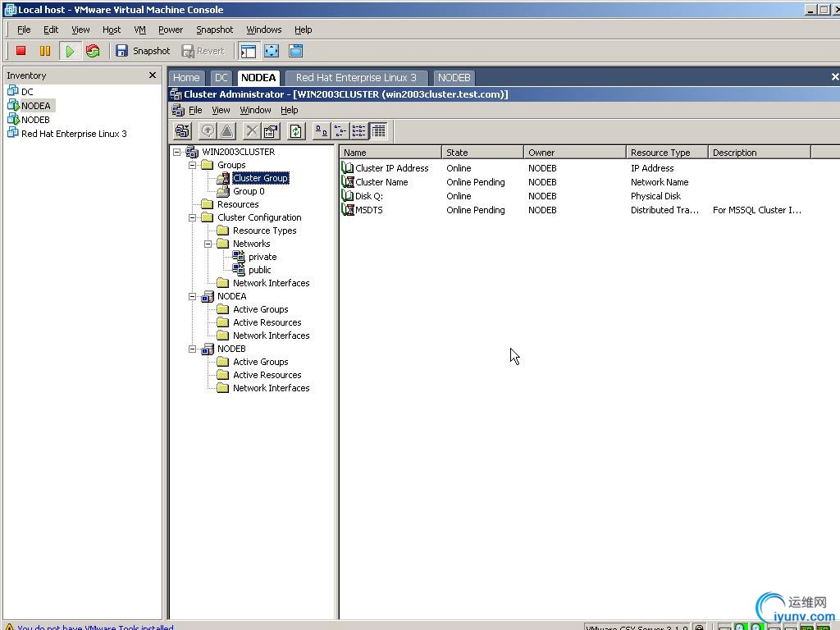Click the Quick Switch mode icon

pyautogui.click(x=295, y=51)
